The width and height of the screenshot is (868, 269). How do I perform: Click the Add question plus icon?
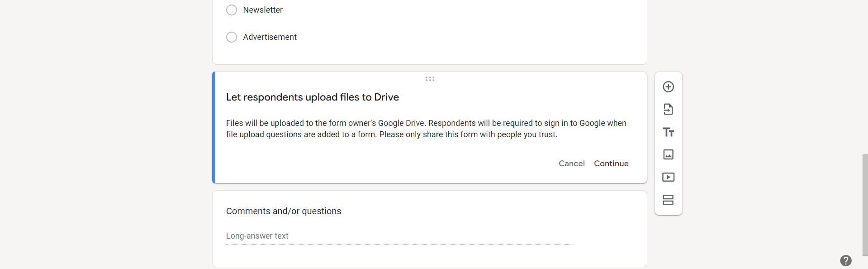pos(668,86)
